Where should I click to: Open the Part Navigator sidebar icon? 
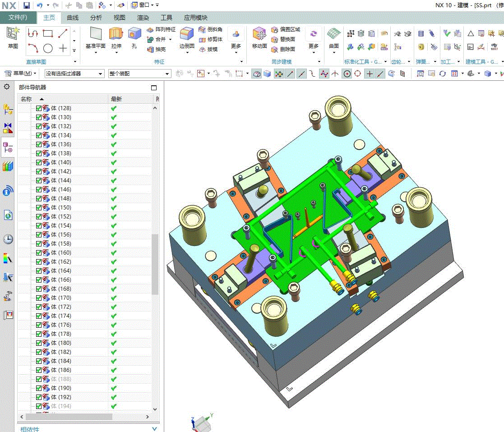[x=8, y=148]
